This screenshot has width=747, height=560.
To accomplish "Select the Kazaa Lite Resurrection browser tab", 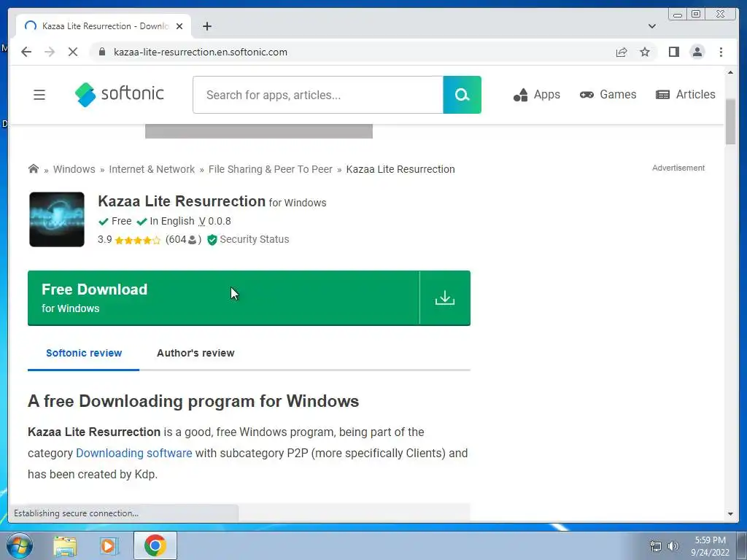I will tap(104, 26).
